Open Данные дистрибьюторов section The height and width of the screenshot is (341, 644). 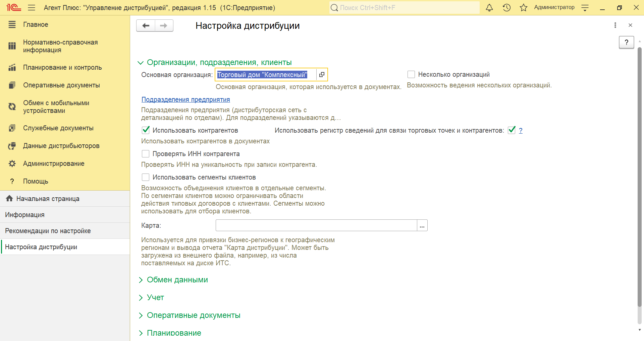(x=61, y=146)
